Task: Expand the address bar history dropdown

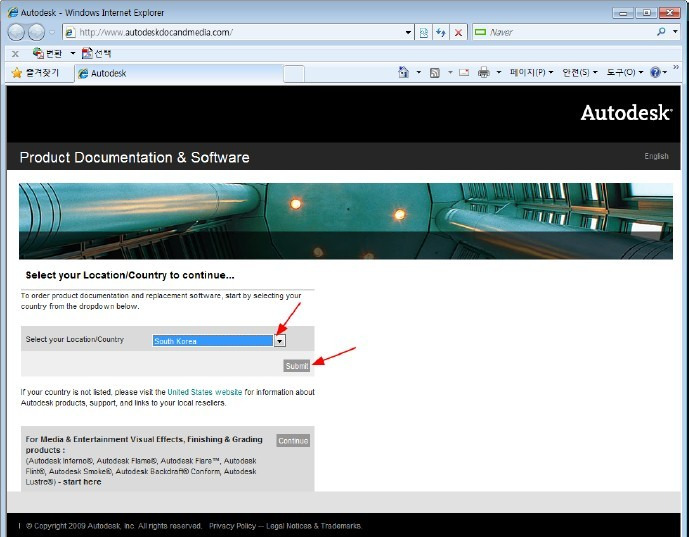Action: point(408,33)
